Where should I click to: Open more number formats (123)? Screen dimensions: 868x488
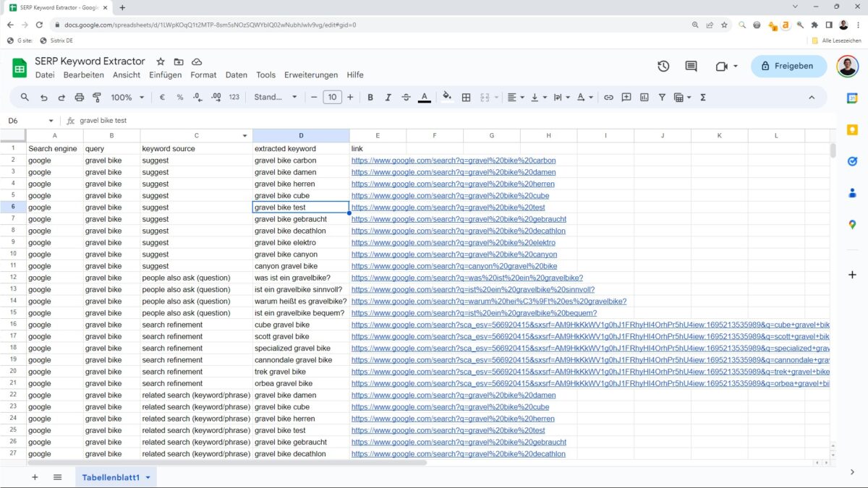(x=234, y=97)
